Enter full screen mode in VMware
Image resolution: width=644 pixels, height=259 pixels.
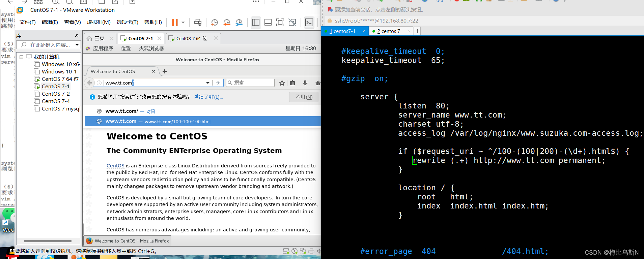[280, 23]
